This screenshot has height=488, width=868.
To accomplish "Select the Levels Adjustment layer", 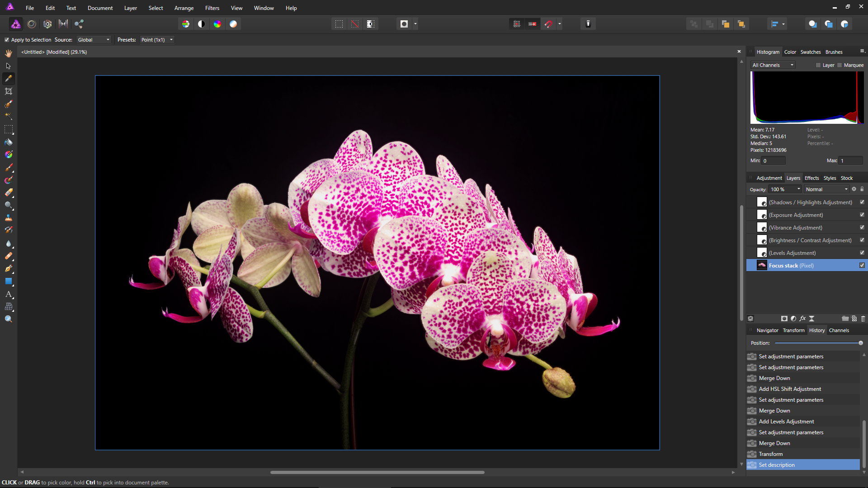I will (x=792, y=253).
